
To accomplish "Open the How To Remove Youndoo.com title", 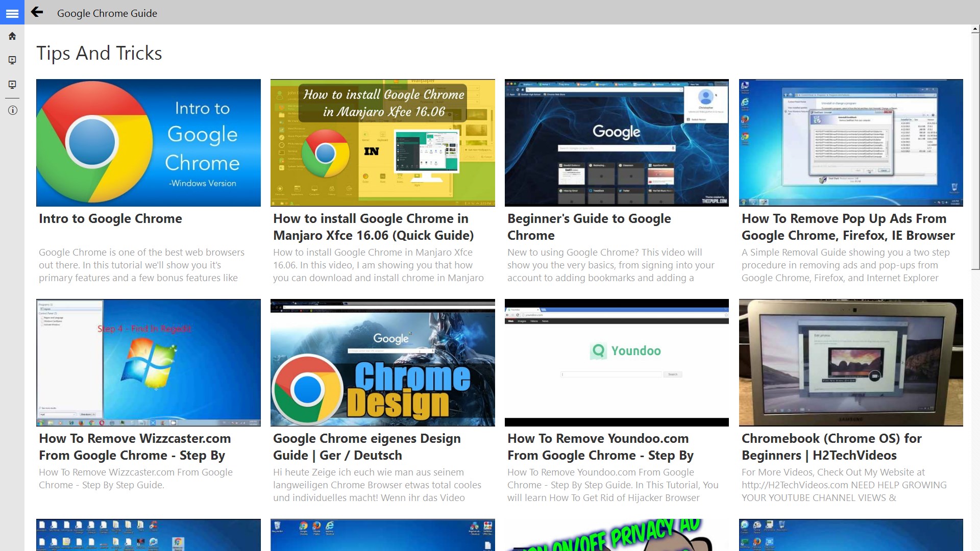I will point(600,446).
